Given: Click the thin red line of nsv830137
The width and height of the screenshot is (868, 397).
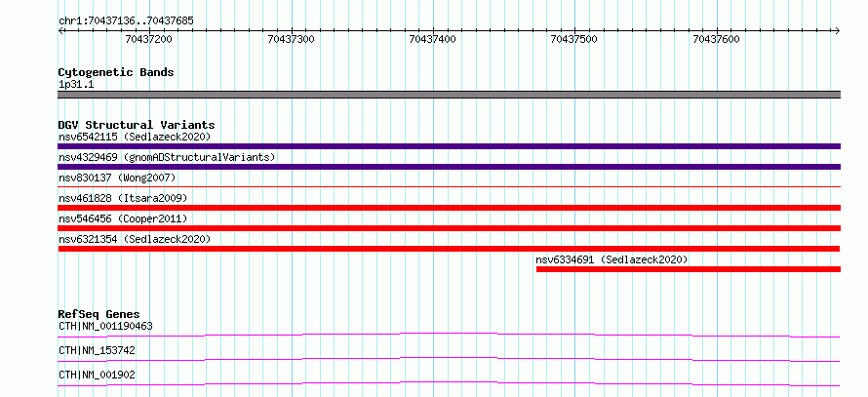Looking at the screenshot, I should point(449,186).
